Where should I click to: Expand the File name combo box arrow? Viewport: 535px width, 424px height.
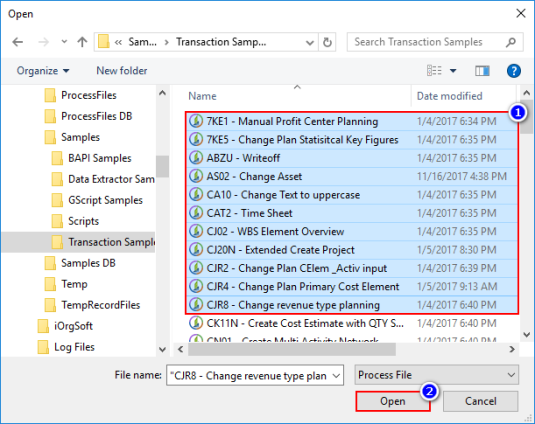point(336,376)
